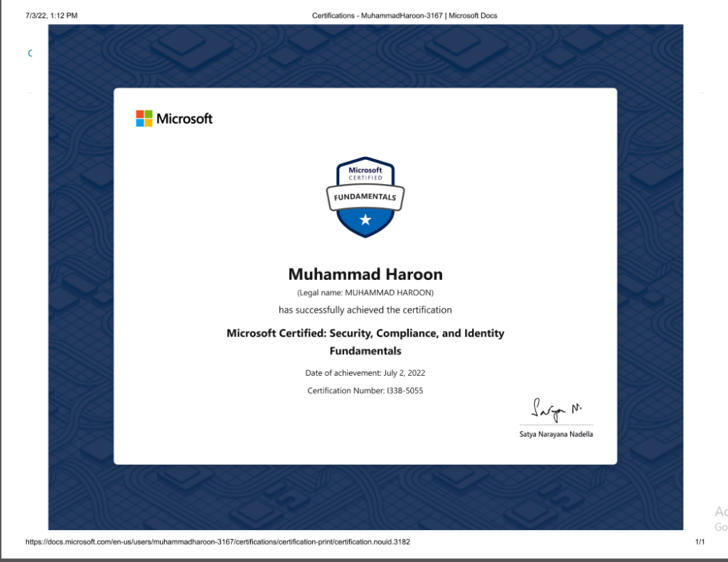
Task: Click the Date of achievement July 2, 2022
Action: [x=365, y=373]
